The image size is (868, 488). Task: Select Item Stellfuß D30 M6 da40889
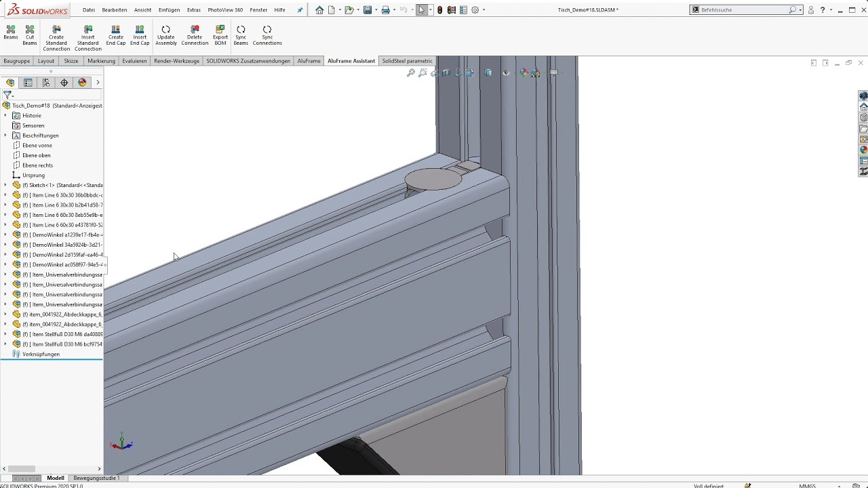pos(58,334)
